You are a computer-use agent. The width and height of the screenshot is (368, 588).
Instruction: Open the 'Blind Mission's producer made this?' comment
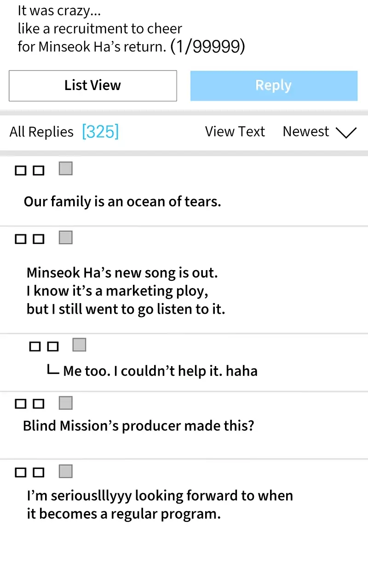pos(138,426)
